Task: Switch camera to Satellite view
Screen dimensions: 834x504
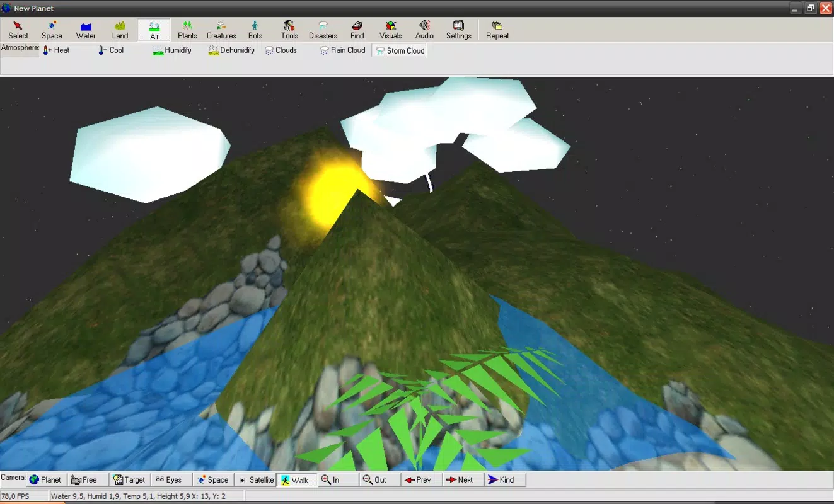Action: [256, 480]
